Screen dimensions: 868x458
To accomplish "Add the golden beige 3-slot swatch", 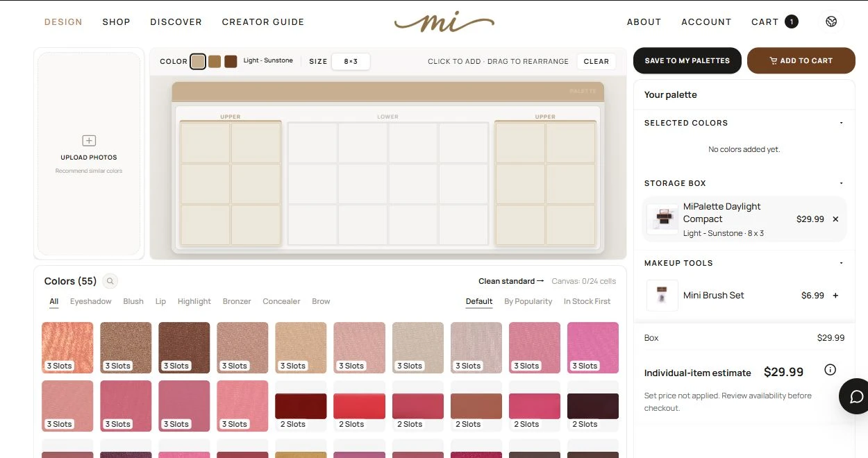I will click(x=301, y=348).
